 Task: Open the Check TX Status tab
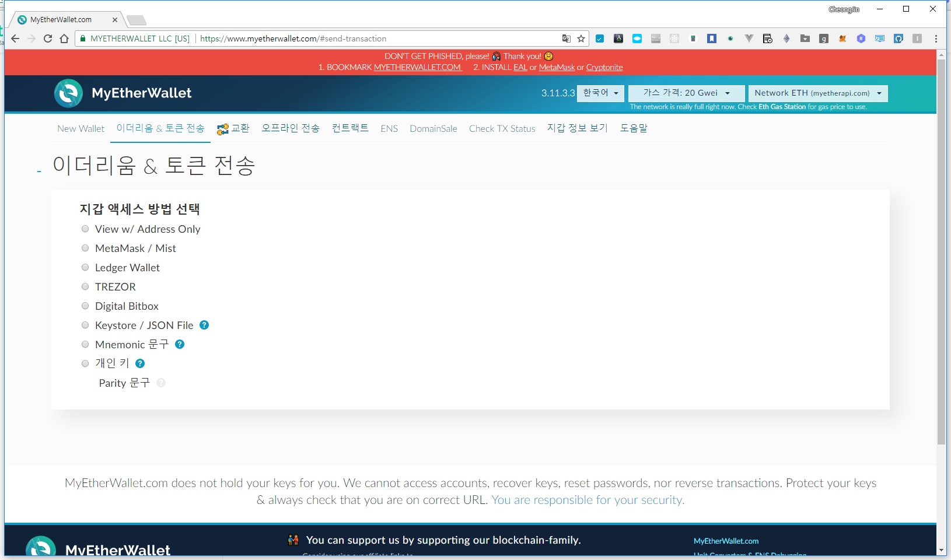pyautogui.click(x=502, y=128)
